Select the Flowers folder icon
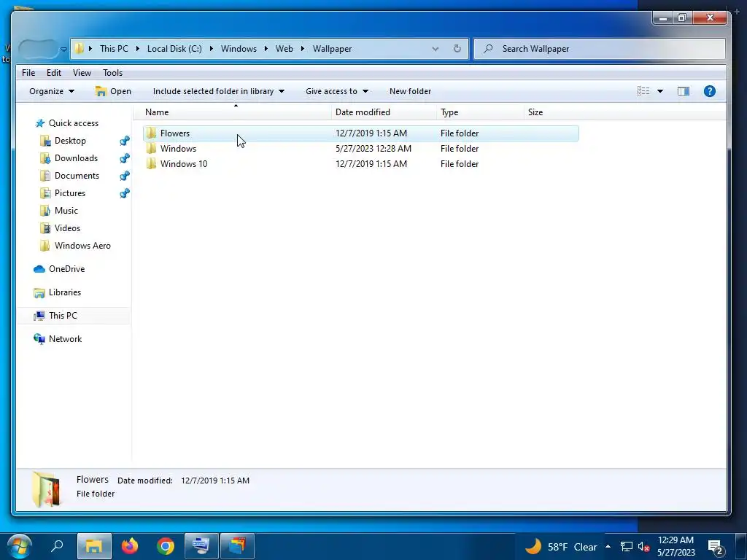 151,133
